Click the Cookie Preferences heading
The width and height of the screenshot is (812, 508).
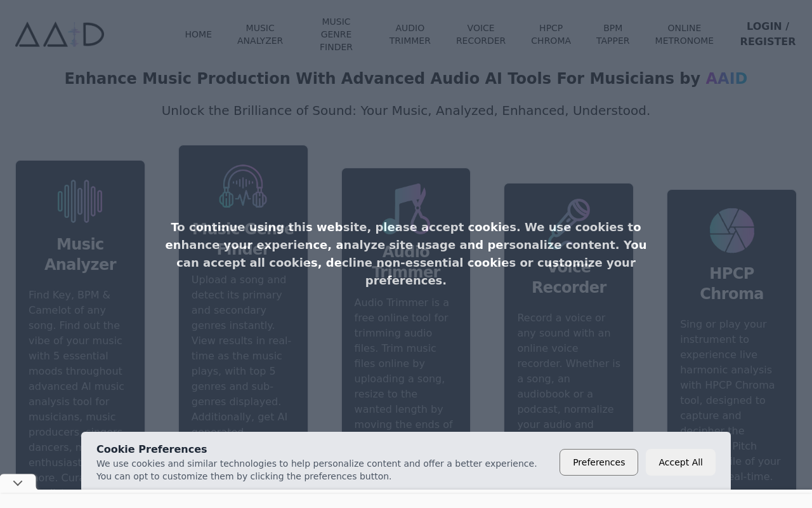(x=152, y=450)
